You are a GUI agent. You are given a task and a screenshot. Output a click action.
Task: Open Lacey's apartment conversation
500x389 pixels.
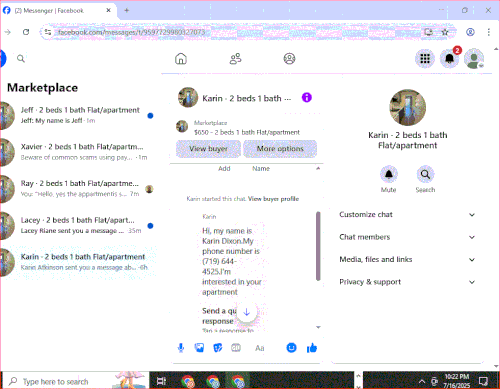78,225
